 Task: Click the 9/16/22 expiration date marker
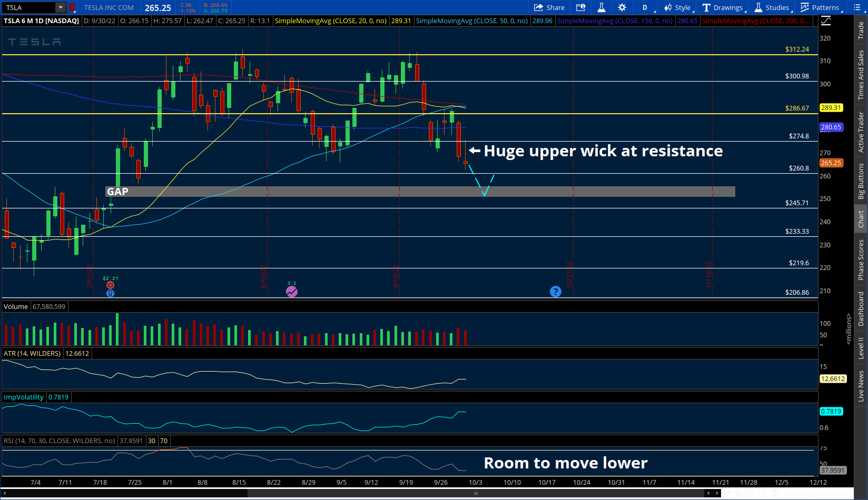coord(396,277)
